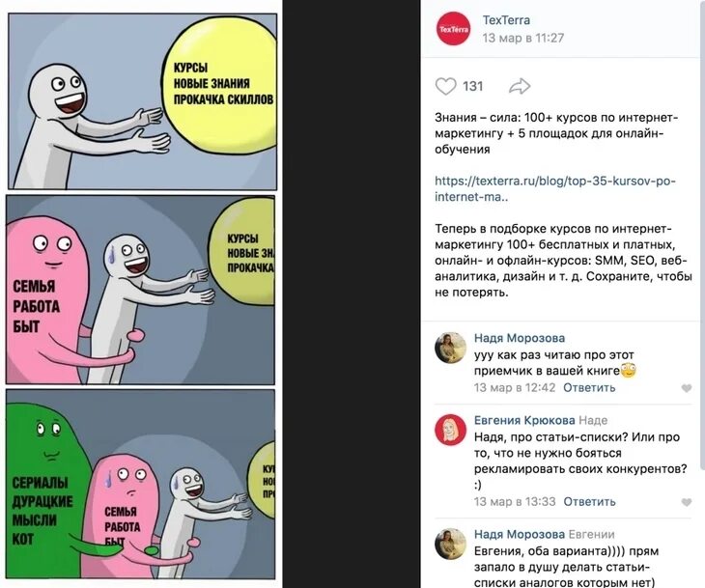705x588 pixels.
Task: Like Евгения Крюкова's comment with the small heart
Action: [x=686, y=502]
